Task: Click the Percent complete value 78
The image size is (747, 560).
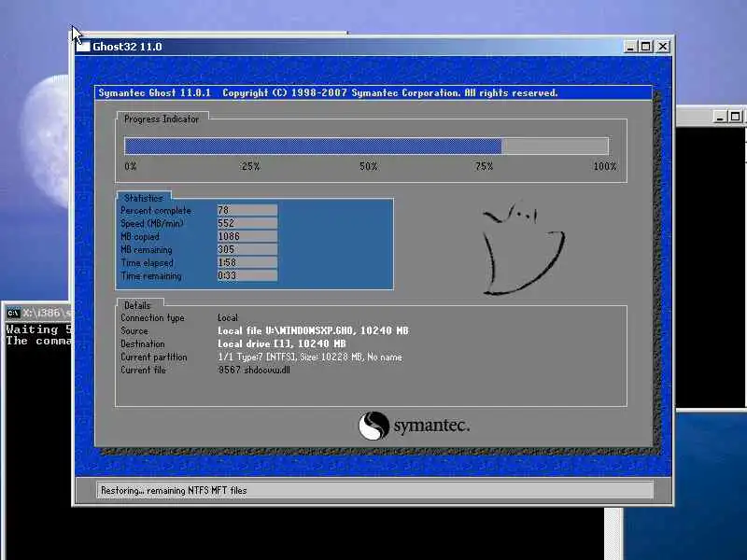Action: coord(247,210)
